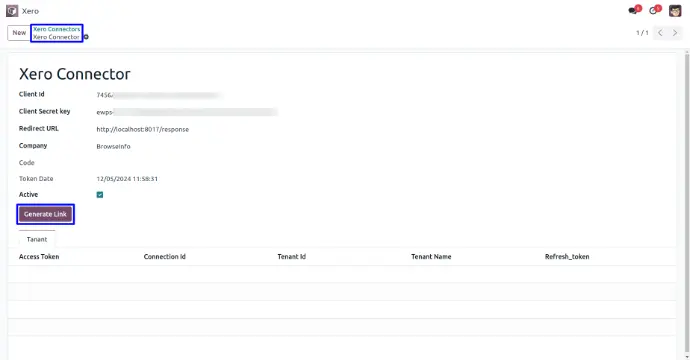Select the Tenant tab
The height and width of the screenshot is (360, 690).
click(37, 239)
